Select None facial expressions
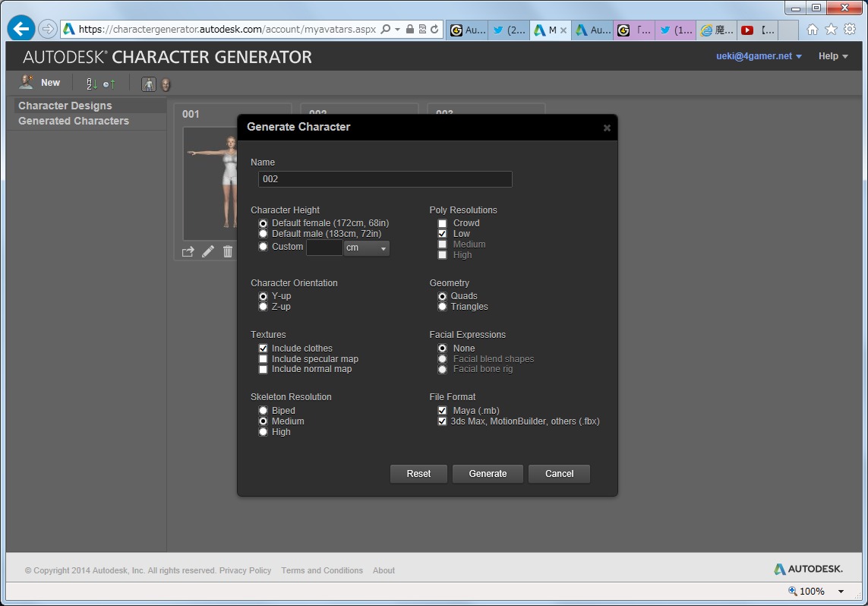This screenshot has width=868, height=606. [x=442, y=349]
